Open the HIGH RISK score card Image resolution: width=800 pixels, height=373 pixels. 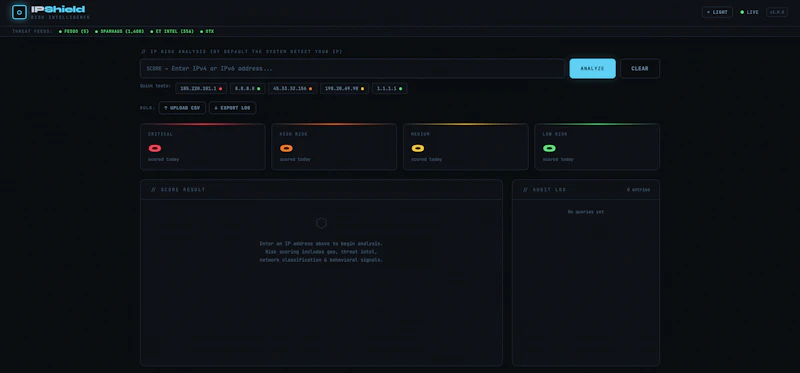[334, 146]
